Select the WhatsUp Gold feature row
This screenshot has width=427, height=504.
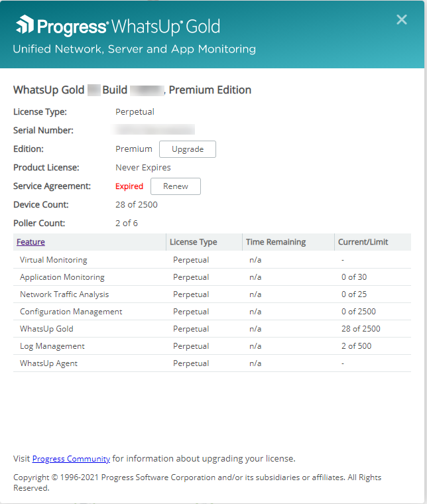point(212,329)
